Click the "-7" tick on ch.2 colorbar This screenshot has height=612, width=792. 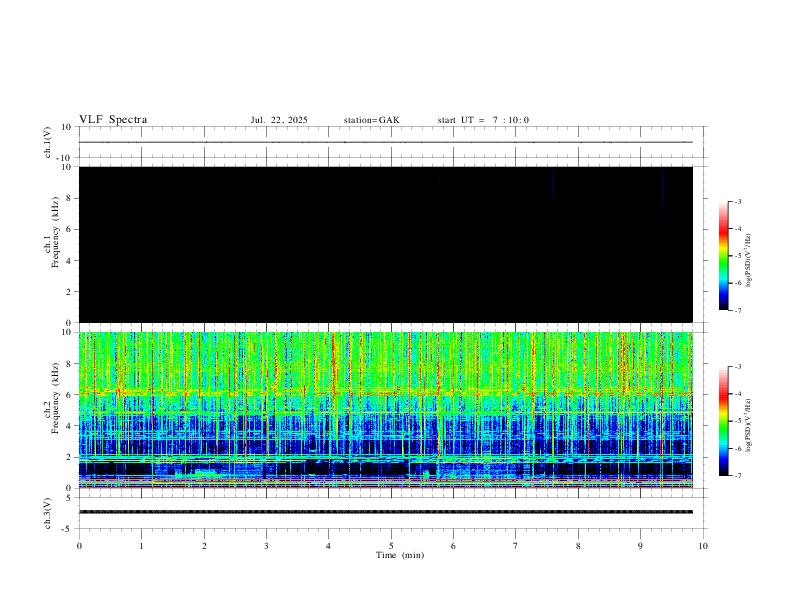(737, 476)
